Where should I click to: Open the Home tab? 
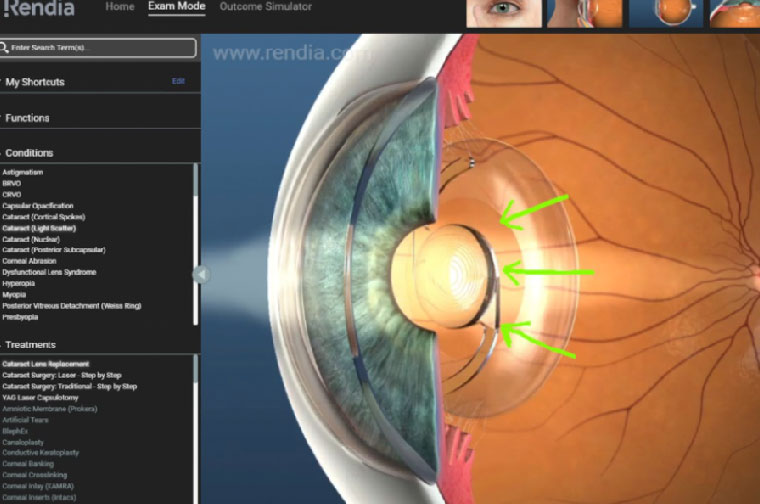(120, 7)
